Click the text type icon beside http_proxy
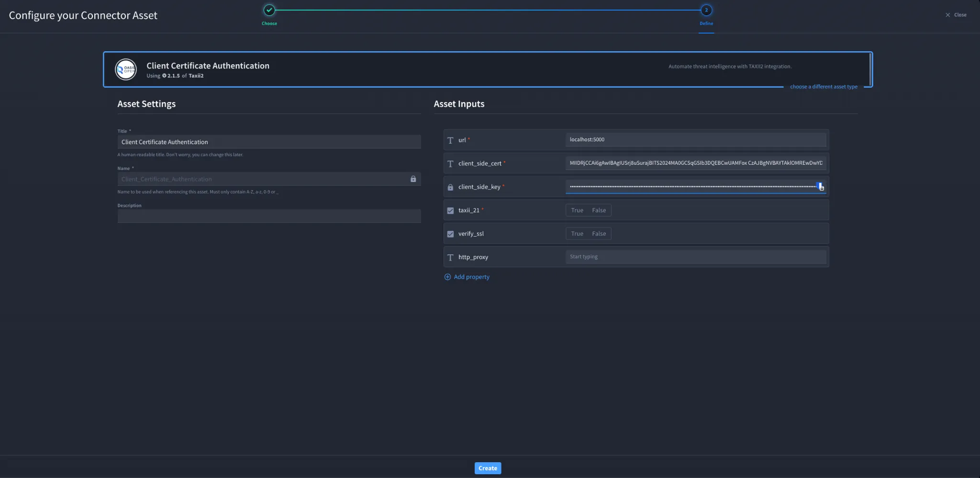The image size is (980, 478). 450,257
